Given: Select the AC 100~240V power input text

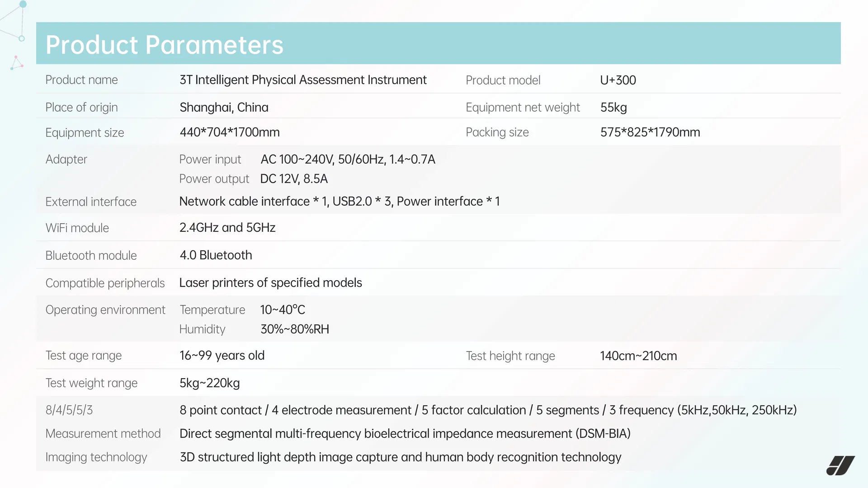Looking at the screenshot, I should (x=348, y=160).
